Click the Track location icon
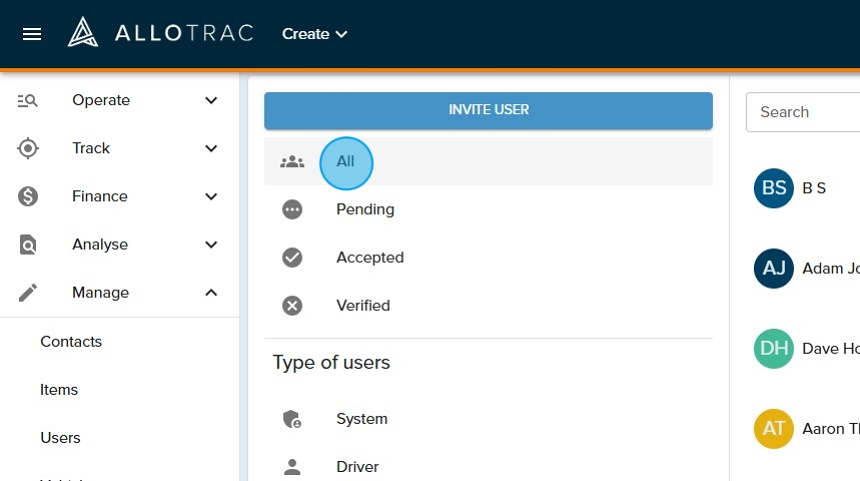This screenshot has height=481, width=860. 28,149
